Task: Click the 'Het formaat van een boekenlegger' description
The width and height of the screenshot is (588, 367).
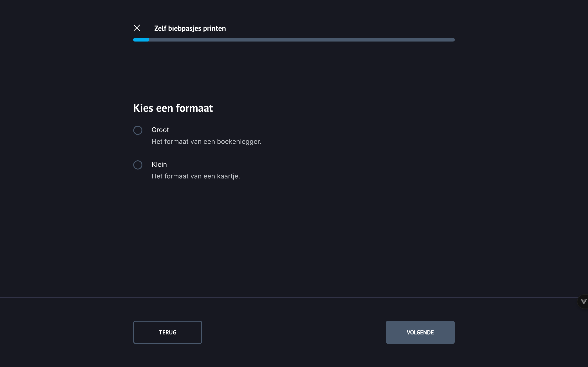Action: [x=206, y=142]
